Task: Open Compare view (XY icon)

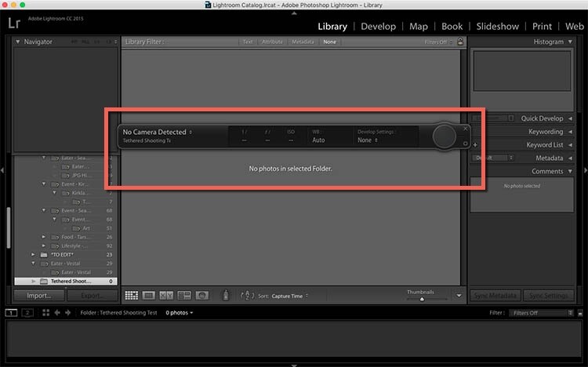Action: [x=166, y=296]
